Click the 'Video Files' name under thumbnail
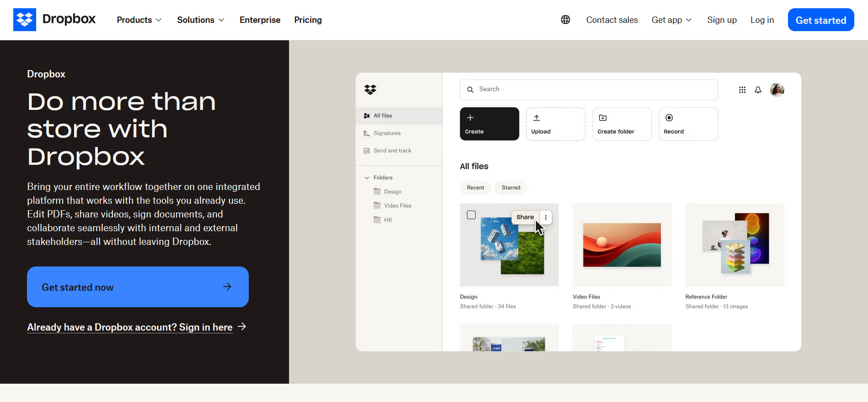 tap(586, 297)
